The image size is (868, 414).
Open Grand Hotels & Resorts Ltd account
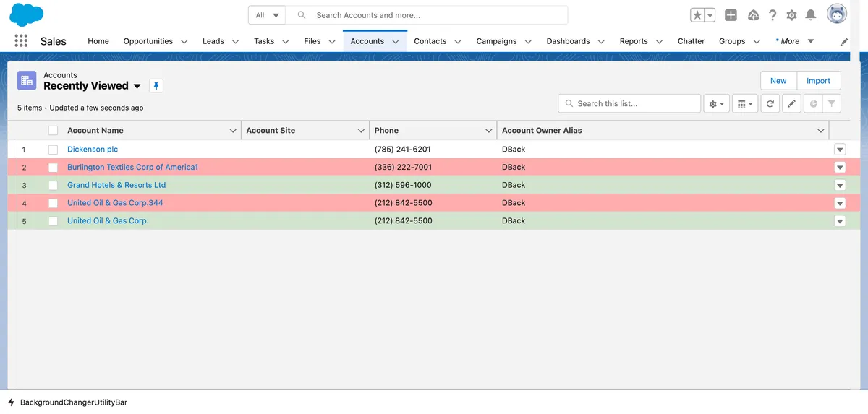tap(116, 186)
